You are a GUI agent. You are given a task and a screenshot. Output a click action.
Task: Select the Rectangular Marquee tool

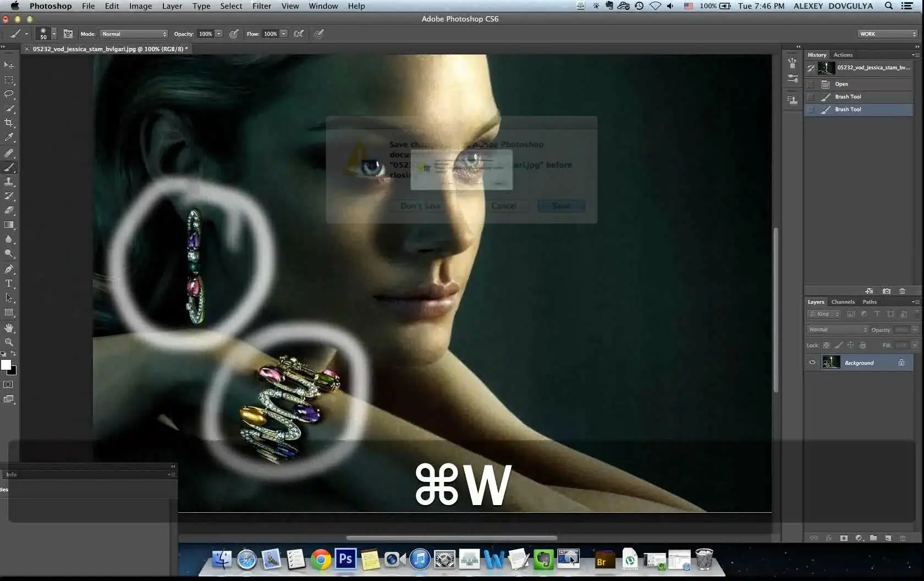coord(9,80)
